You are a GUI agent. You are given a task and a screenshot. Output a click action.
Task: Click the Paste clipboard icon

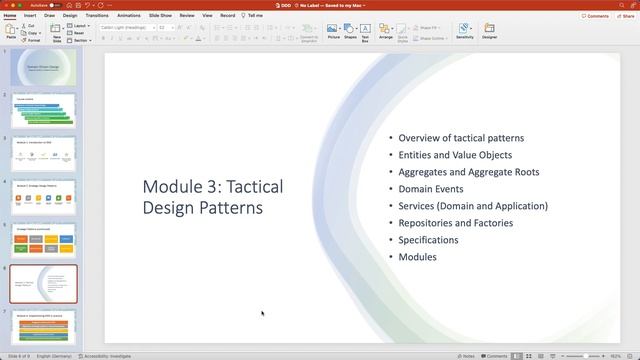10,29
